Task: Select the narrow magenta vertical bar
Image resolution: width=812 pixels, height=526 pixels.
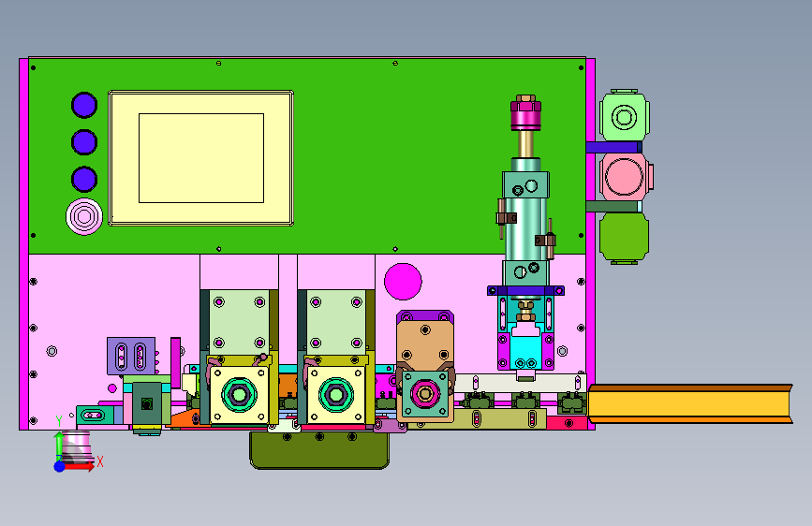Action: 175,363
